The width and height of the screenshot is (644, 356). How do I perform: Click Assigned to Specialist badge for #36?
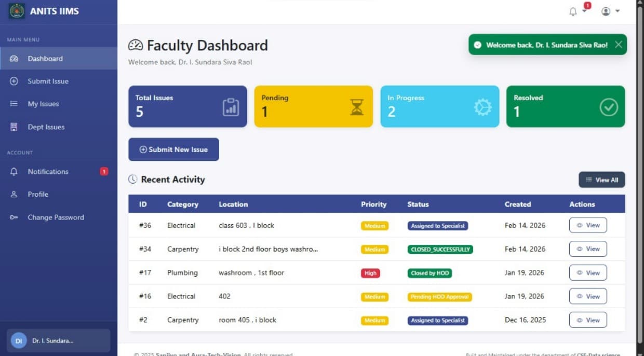click(438, 226)
